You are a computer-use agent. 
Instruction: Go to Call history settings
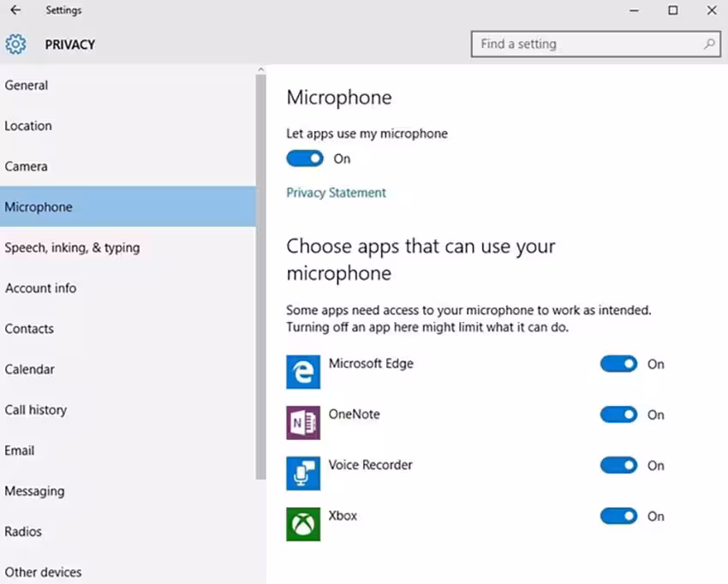(128, 410)
